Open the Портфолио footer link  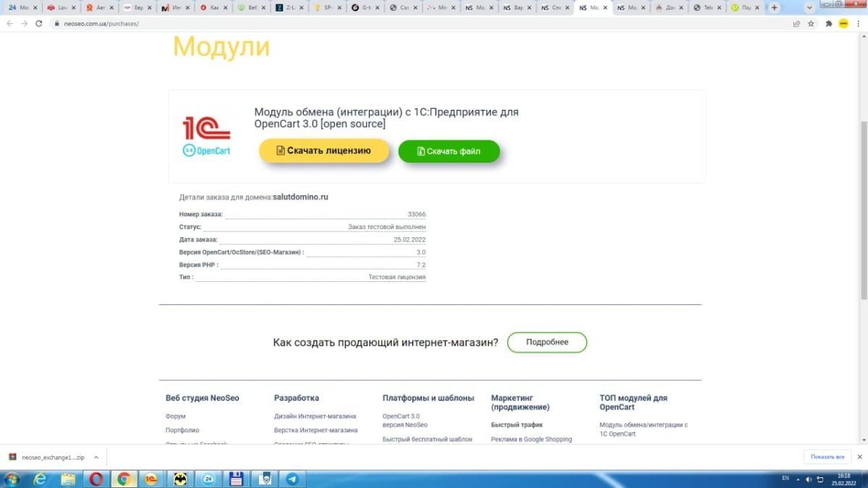click(182, 430)
